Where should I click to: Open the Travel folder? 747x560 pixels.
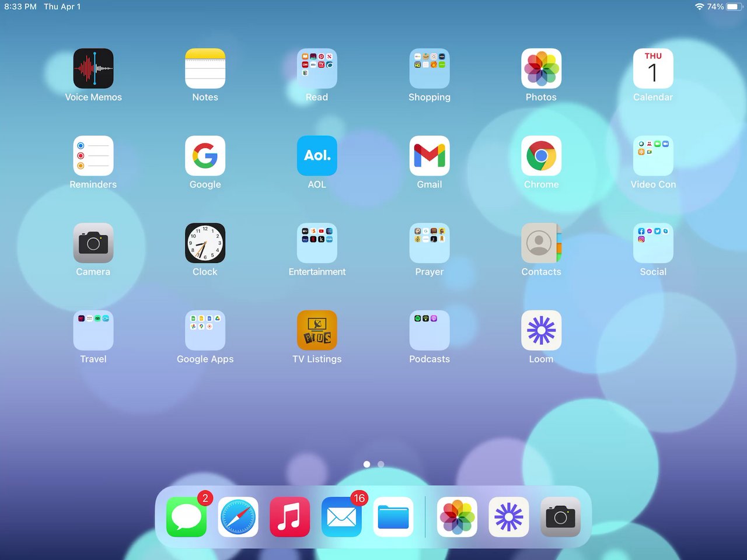click(93, 330)
